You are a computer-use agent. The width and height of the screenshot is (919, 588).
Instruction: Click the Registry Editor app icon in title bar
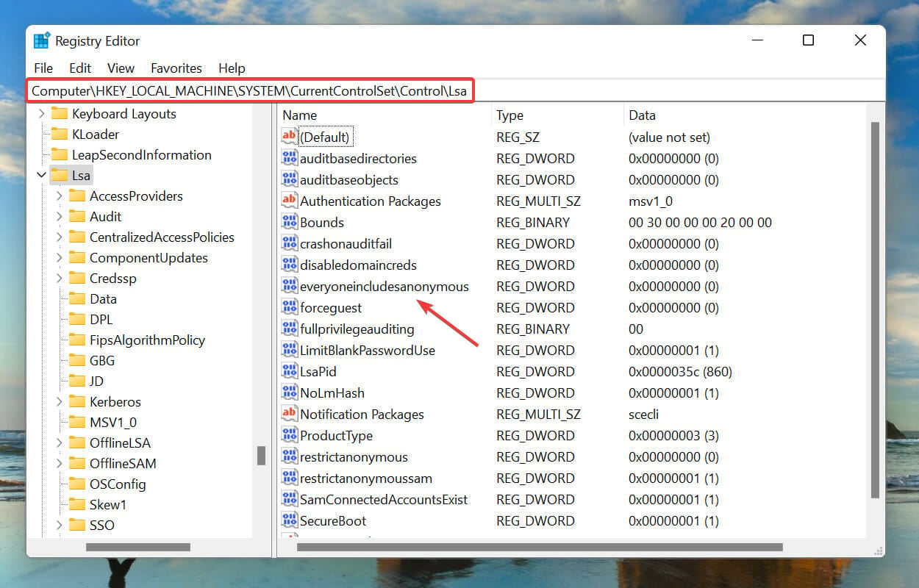click(41, 40)
